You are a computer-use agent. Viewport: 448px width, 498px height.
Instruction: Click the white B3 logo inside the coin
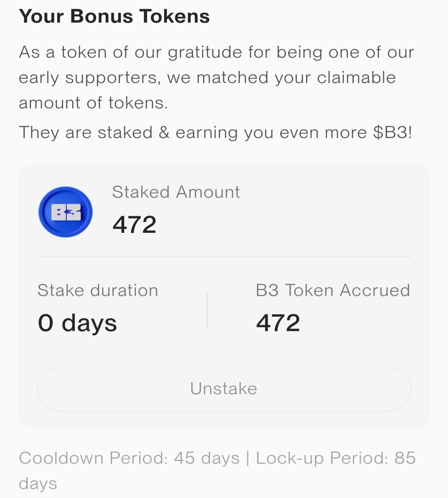pos(66,212)
